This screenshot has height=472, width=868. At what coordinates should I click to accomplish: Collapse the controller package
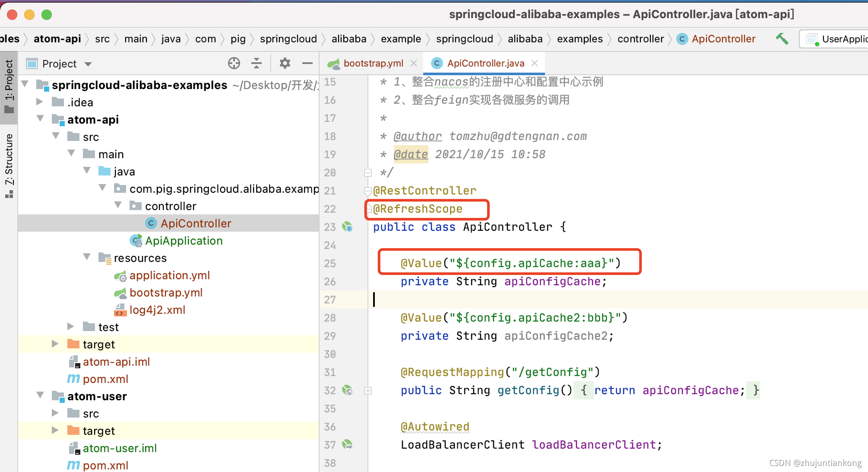pos(118,205)
